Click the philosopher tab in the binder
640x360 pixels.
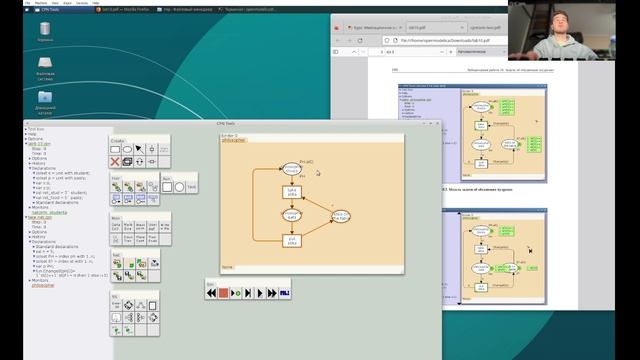pos(233,140)
